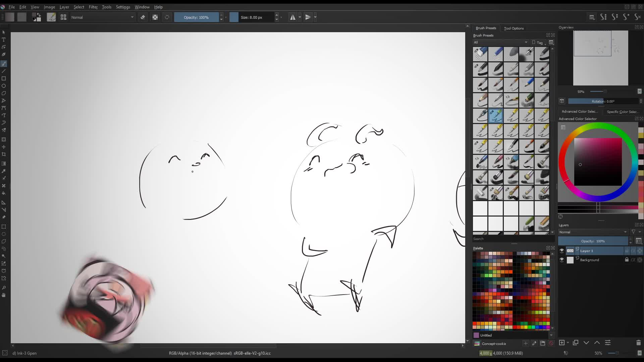The image size is (644, 362).
Task: Open the palette list Untitled dropdown
Action: (x=551, y=335)
